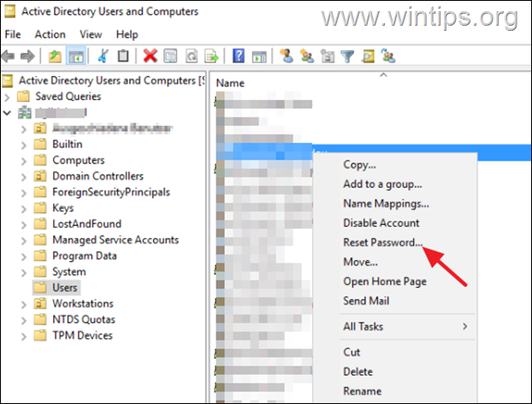Create a new user with toolbar icon
This screenshot has width=532, height=404.
click(287, 56)
